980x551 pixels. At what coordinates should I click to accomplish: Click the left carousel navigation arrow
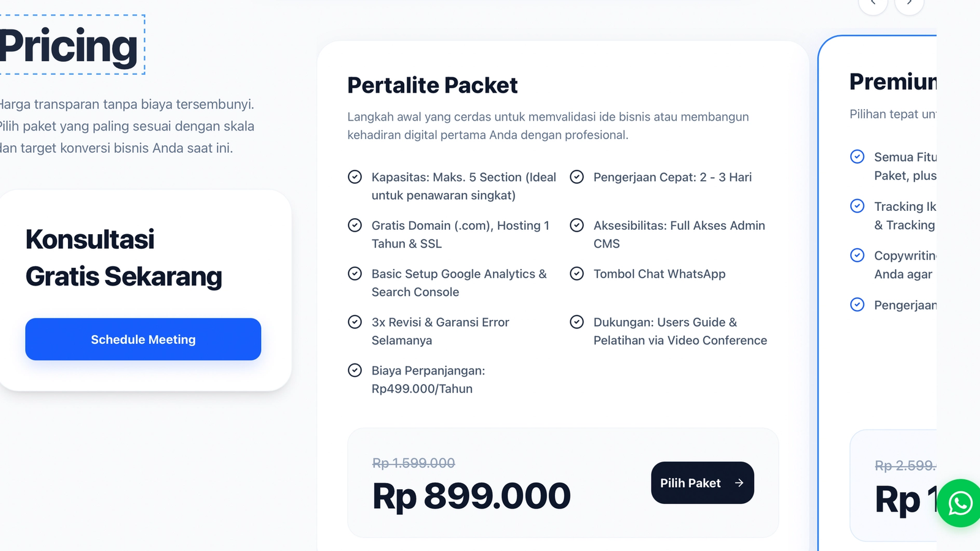point(873,4)
